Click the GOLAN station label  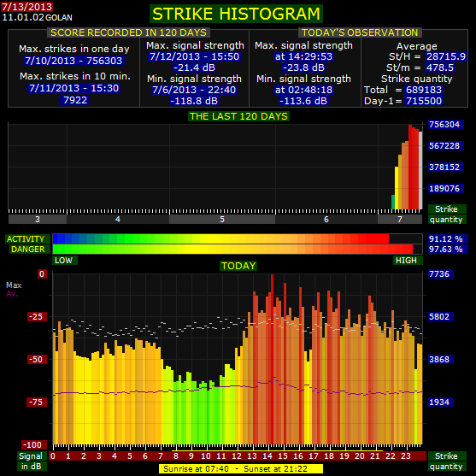(59, 18)
